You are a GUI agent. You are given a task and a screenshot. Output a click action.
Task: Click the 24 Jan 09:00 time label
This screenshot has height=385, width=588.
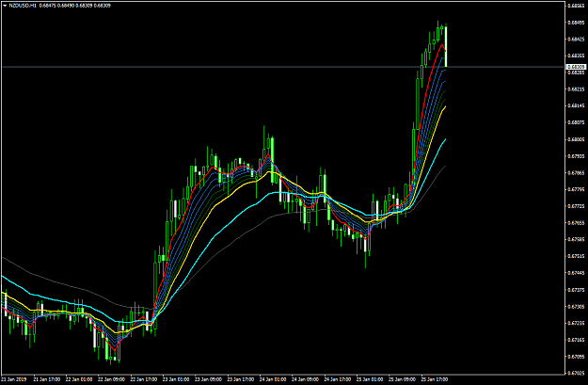point(305,379)
